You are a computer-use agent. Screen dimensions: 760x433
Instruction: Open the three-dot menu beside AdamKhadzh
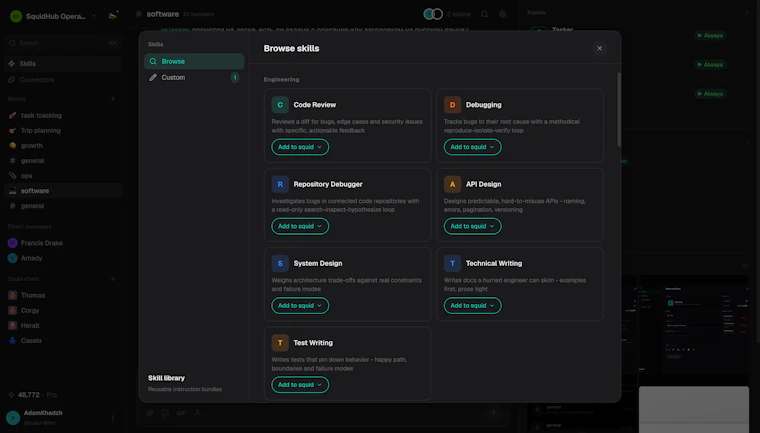[113, 417]
